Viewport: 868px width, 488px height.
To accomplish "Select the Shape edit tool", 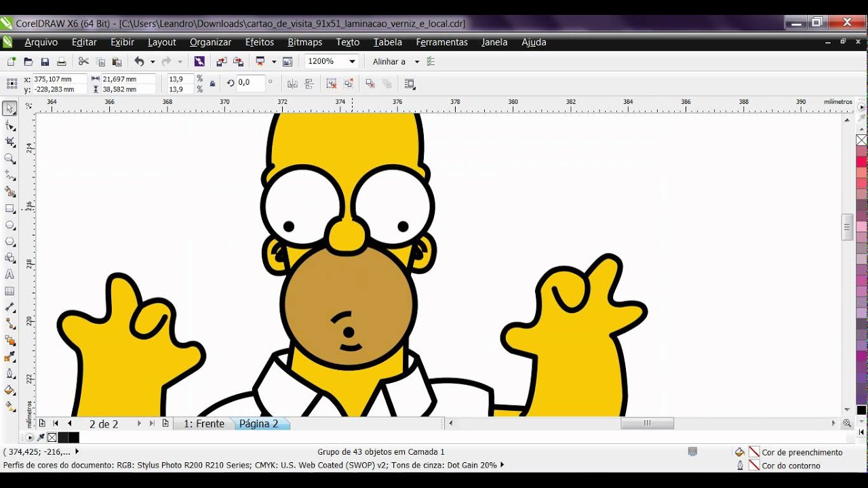I will [9, 125].
